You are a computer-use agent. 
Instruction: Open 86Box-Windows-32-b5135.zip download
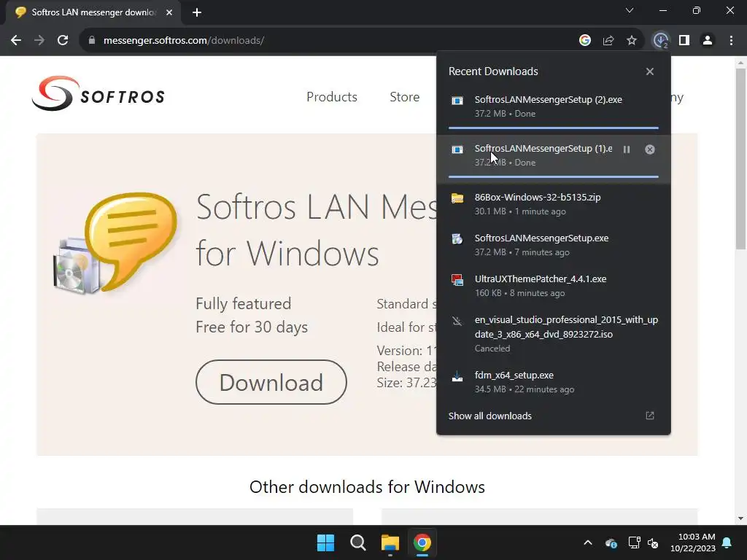[554, 204]
